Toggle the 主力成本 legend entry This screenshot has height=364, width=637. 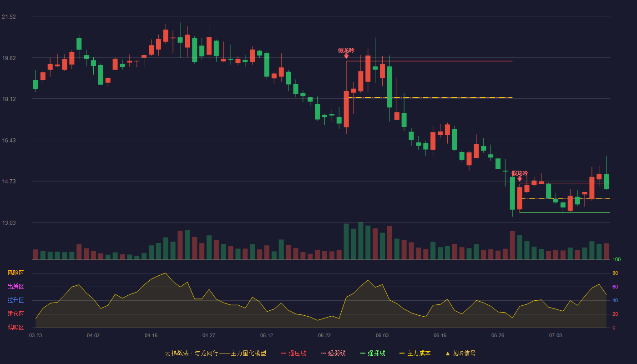pyautogui.click(x=415, y=353)
